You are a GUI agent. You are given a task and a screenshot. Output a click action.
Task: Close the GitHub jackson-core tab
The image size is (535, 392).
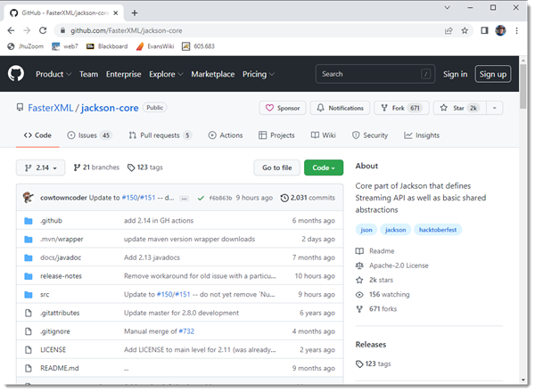coord(116,13)
